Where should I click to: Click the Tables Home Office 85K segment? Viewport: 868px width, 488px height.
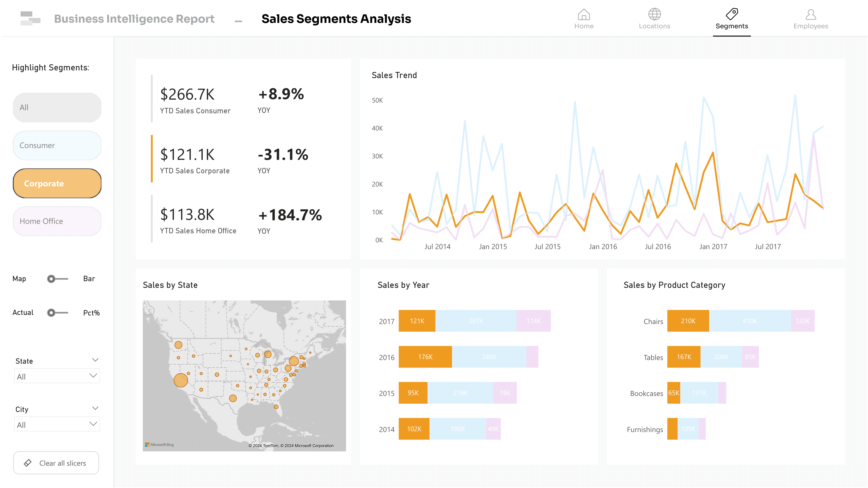750,357
